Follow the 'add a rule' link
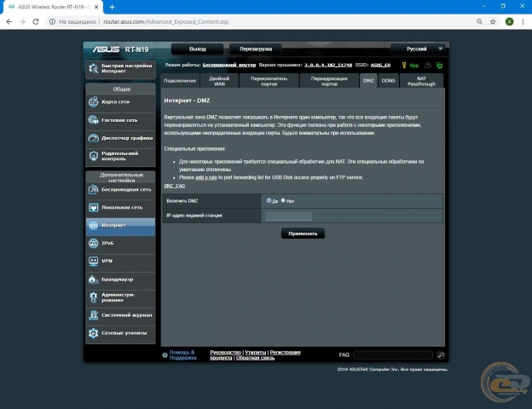The height and width of the screenshot is (409, 532). [x=206, y=177]
